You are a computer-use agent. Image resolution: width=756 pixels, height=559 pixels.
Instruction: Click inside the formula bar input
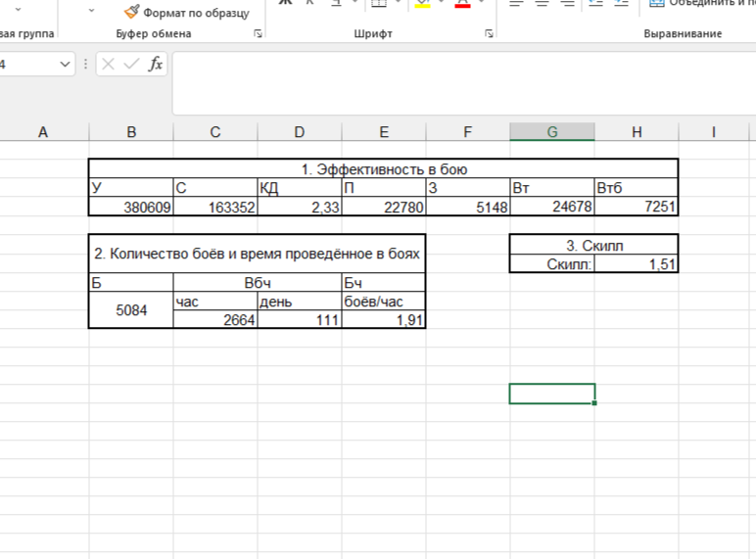[460, 83]
